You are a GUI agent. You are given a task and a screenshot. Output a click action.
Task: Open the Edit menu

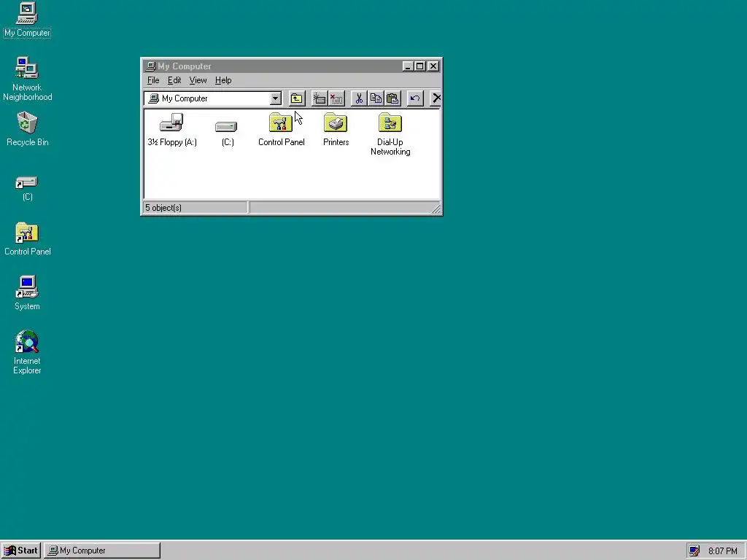pyautogui.click(x=174, y=80)
